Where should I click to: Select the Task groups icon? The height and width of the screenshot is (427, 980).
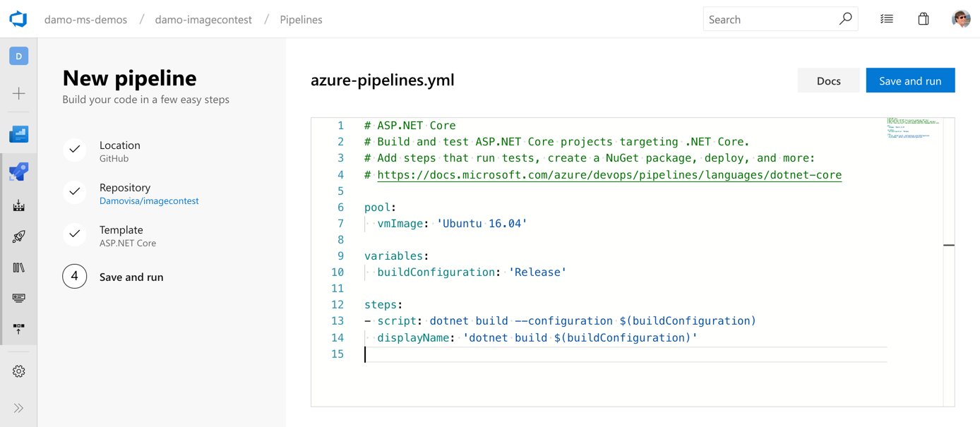click(18, 297)
